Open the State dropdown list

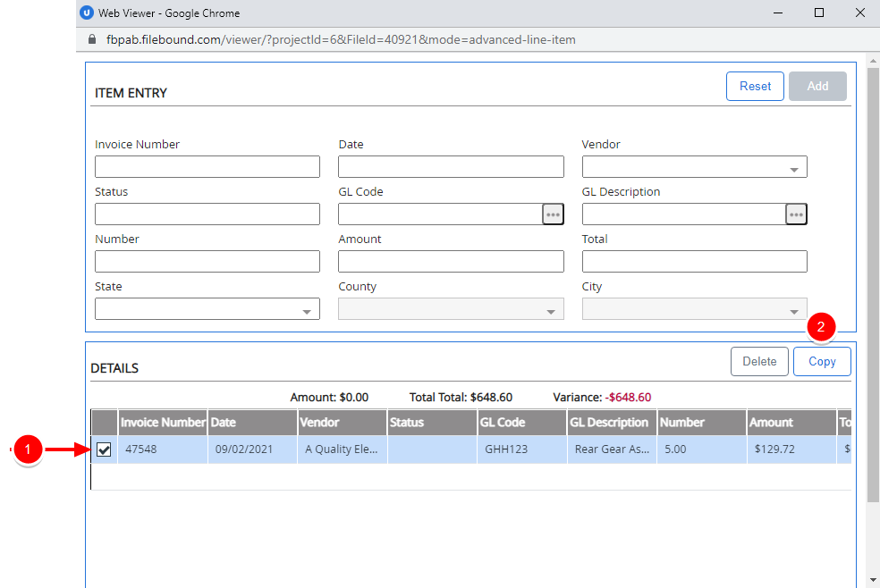click(306, 310)
